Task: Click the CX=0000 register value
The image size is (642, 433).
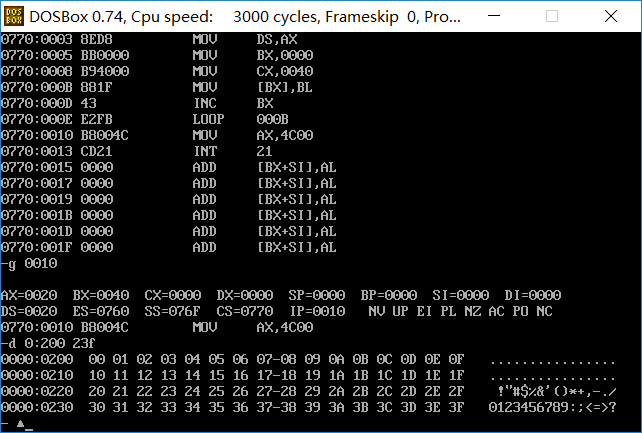Action: (x=173, y=295)
